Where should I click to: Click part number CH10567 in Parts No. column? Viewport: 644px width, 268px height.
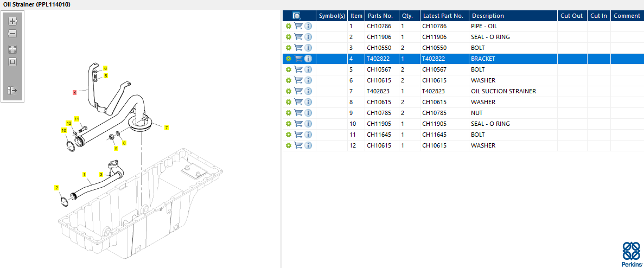coord(379,69)
